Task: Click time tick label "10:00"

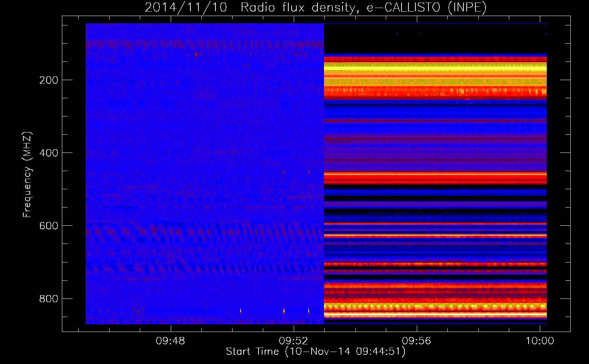Action: (x=540, y=341)
